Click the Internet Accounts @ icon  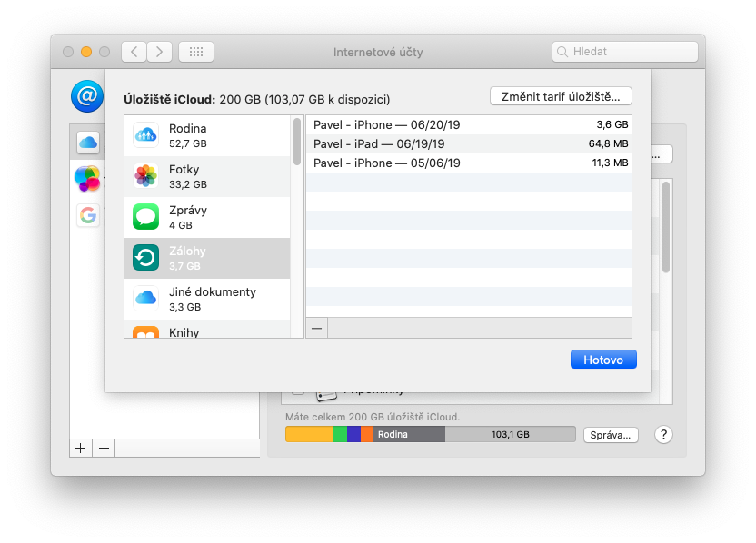[x=87, y=96]
